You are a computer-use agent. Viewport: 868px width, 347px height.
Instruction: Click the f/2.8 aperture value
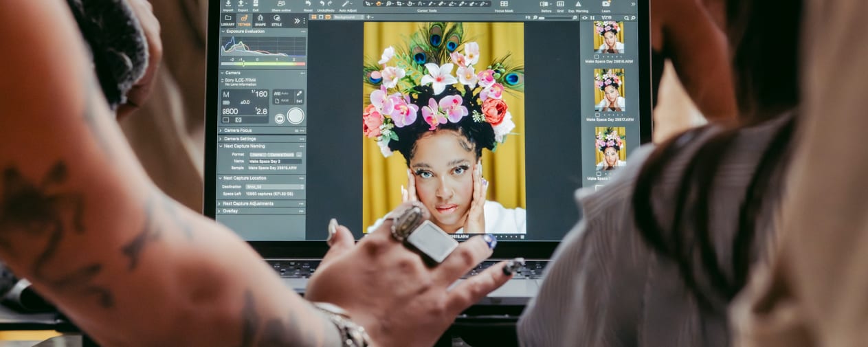coord(260,111)
